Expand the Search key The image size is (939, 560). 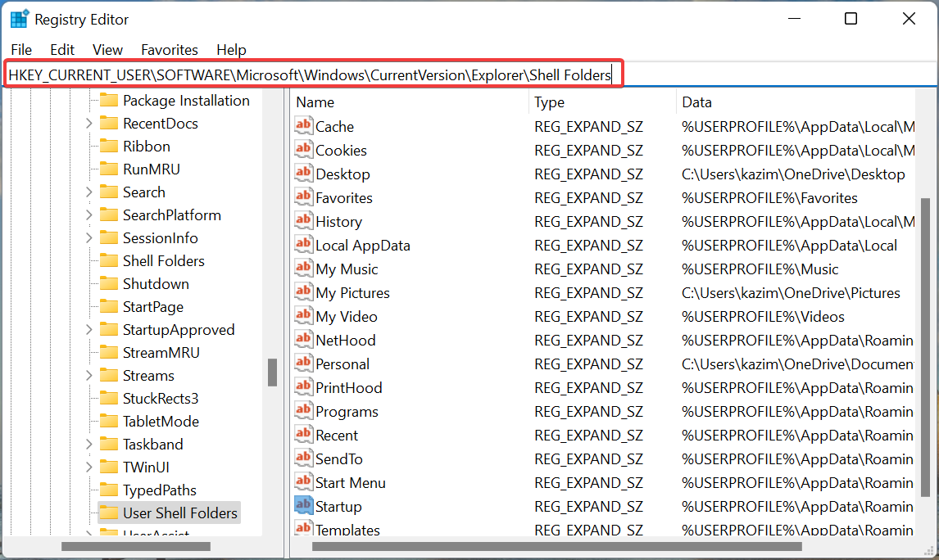pos(88,192)
